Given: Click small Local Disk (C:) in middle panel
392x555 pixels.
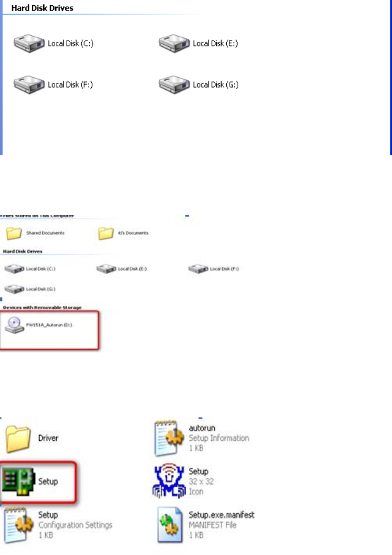Looking at the screenshot, I should (30, 269).
